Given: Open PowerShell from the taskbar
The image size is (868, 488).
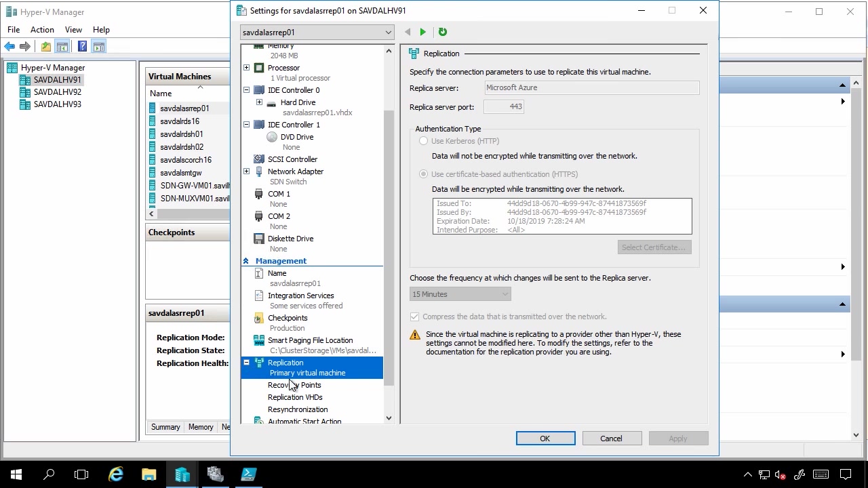Looking at the screenshot, I should pos(249,474).
